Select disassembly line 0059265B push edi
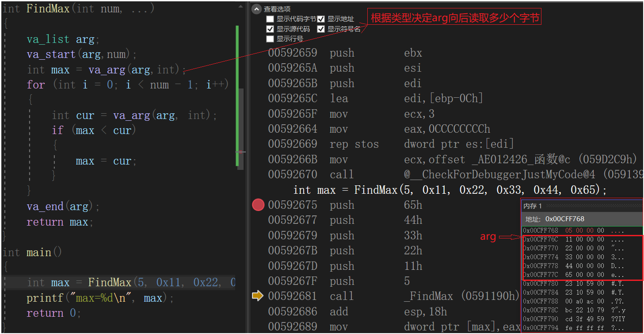644x334 pixels. (x=345, y=83)
